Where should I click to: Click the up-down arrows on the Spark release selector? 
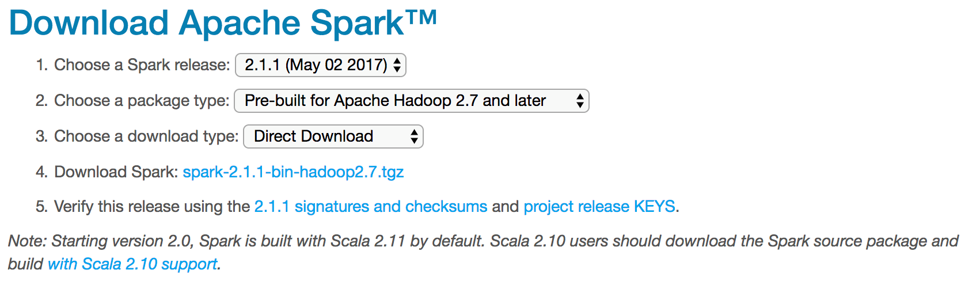397,65
